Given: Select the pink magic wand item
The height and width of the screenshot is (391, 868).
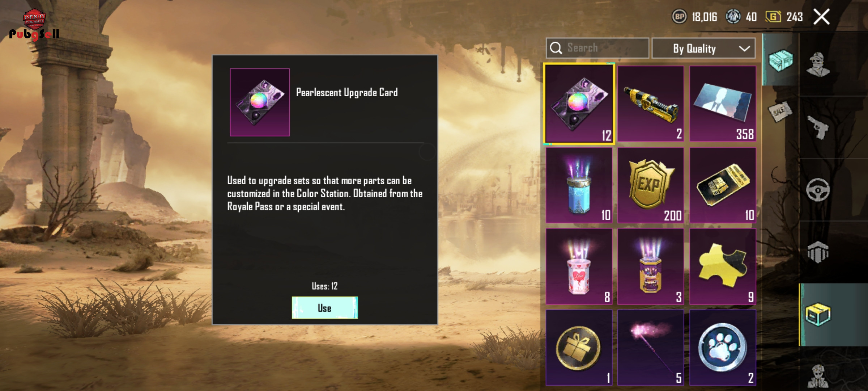Looking at the screenshot, I should (x=651, y=348).
